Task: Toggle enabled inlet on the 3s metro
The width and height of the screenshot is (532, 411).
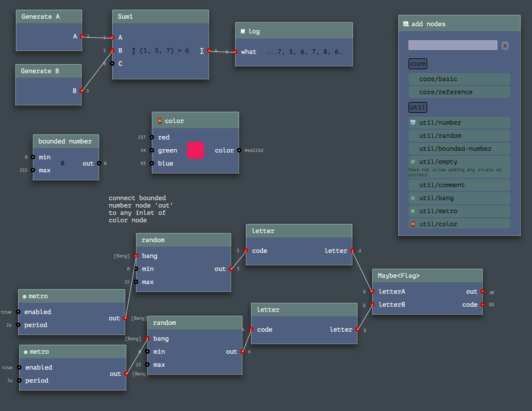Action: (20, 367)
